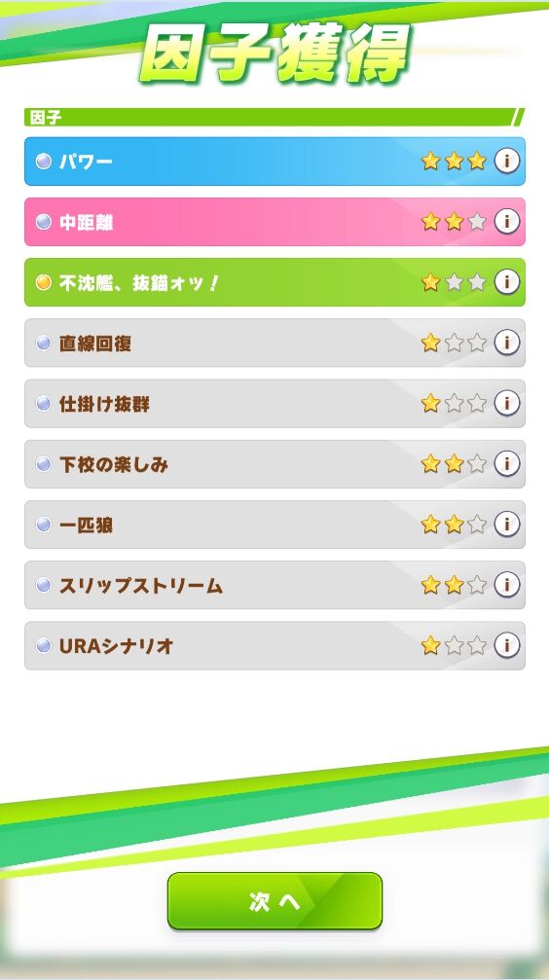Tap the URAシナリオ factor row
The image size is (549, 980).
click(274, 645)
